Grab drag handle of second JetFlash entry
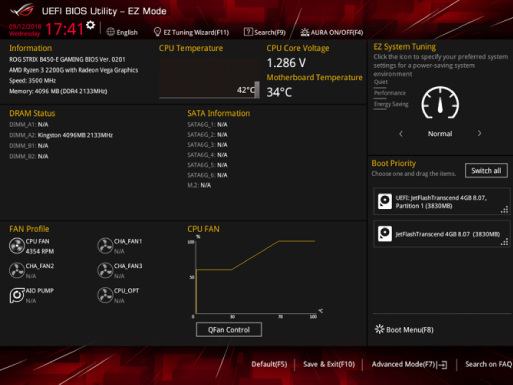The image size is (513, 385). tap(504, 242)
